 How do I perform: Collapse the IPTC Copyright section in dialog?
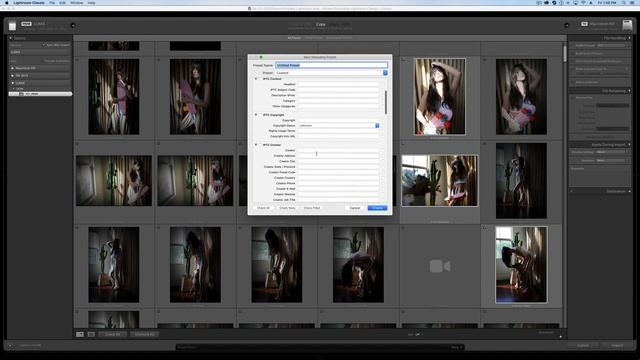pyautogui.click(x=256, y=115)
